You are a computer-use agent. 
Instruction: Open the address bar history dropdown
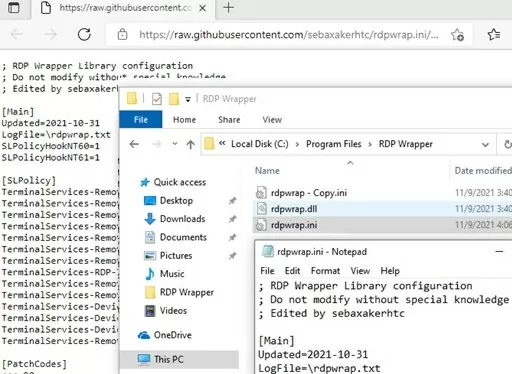click(485, 145)
